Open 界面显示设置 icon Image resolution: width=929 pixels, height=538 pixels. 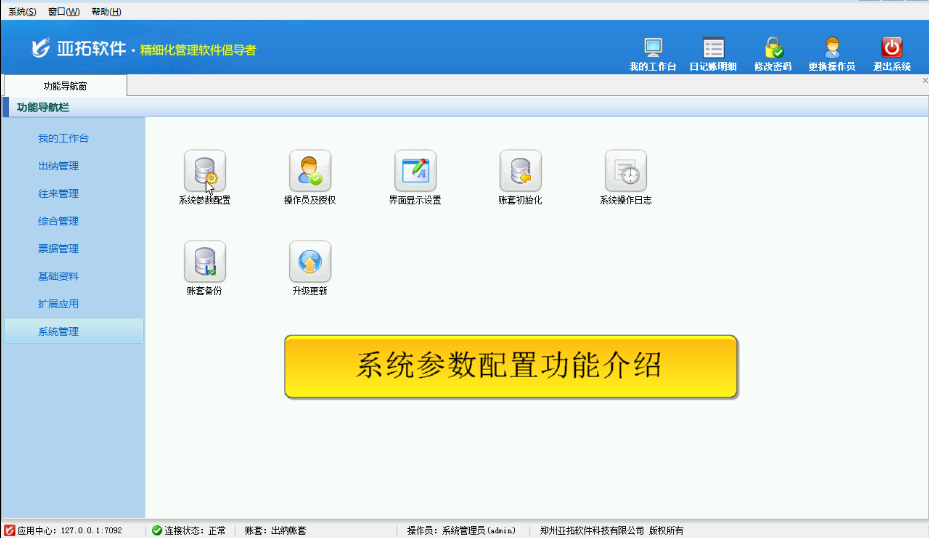(x=415, y=171)
